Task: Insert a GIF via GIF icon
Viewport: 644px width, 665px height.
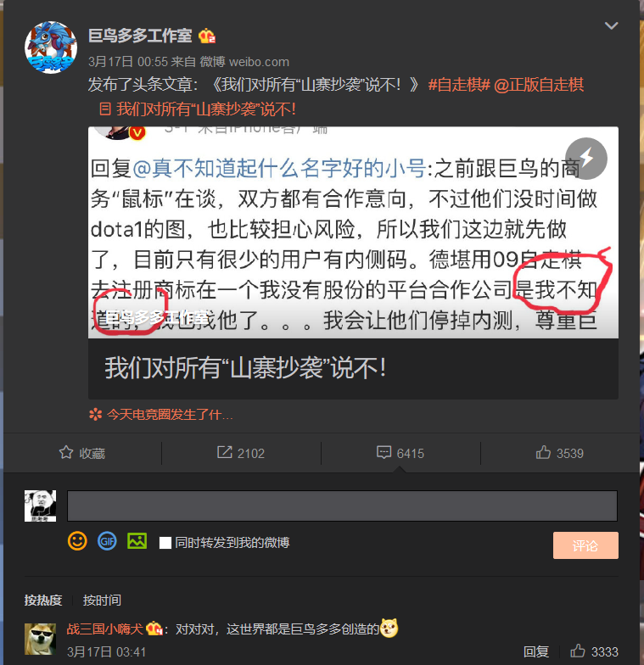Action: pyautogui.click(x=107, y=541)
